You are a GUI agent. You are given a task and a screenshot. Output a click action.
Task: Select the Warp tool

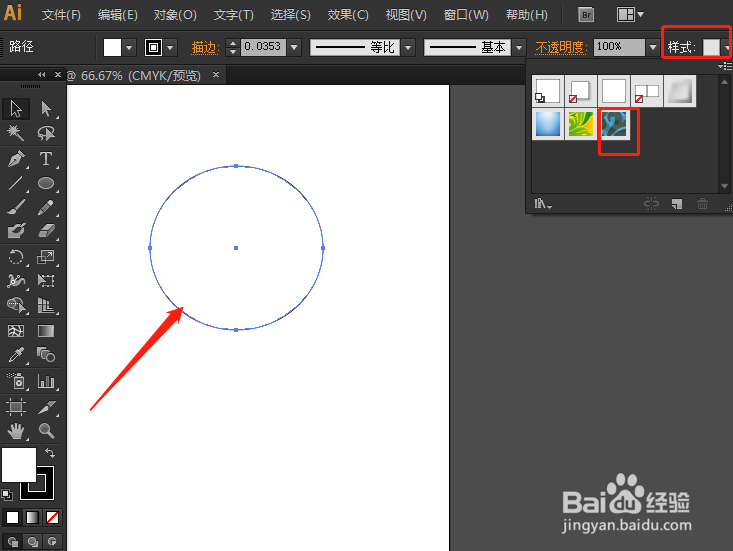click(16, 281)
